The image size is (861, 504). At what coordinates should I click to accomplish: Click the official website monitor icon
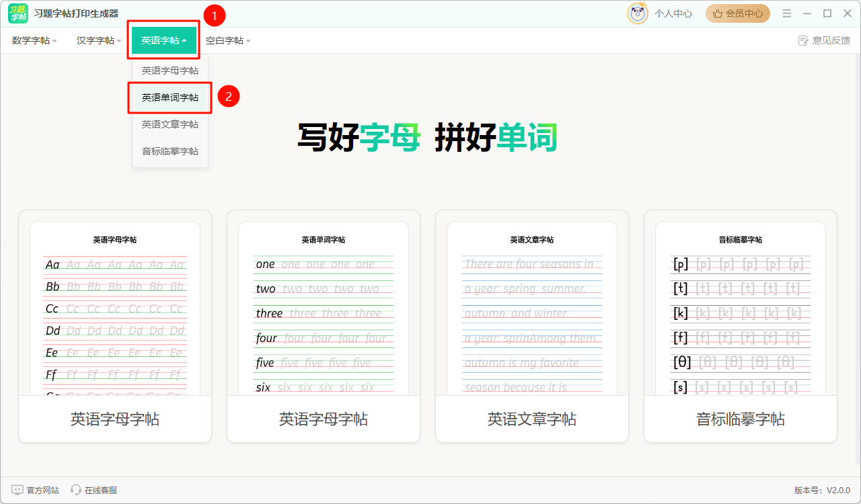coord(17,490)
